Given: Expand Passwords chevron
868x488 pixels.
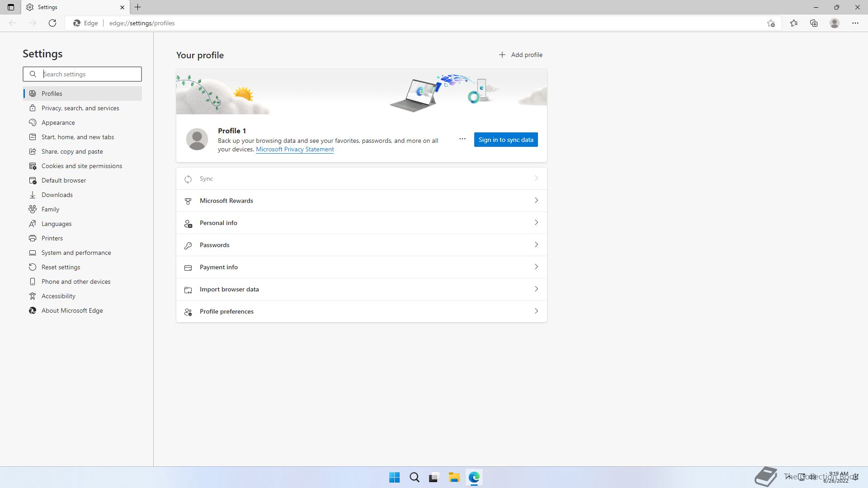Looking at the screenshot, I should pyautogui.click(x=536, y=244).
